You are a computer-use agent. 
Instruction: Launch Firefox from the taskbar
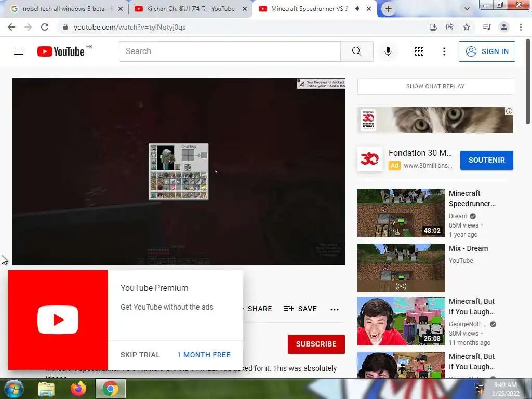[78, 389]
